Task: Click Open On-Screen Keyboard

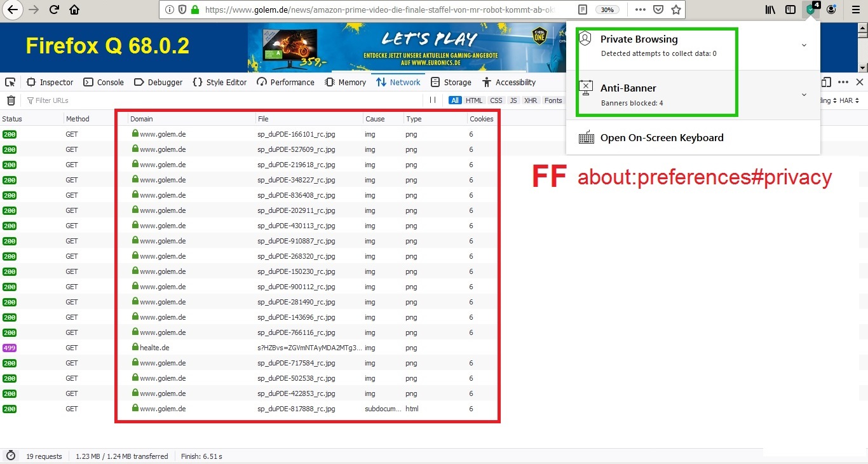Action: (661, 137)
